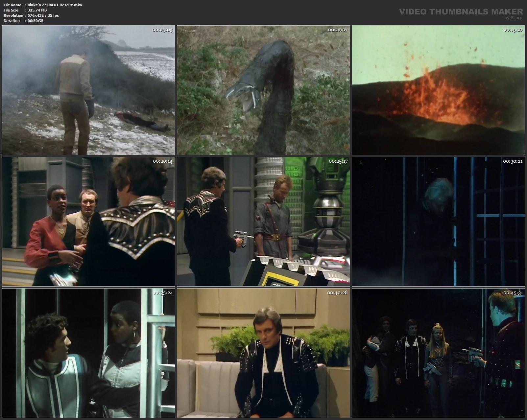Click the 00:30:21 timestamp label
Image resolution: width=527 pixels, height=420 pixels.
[513, 161]
